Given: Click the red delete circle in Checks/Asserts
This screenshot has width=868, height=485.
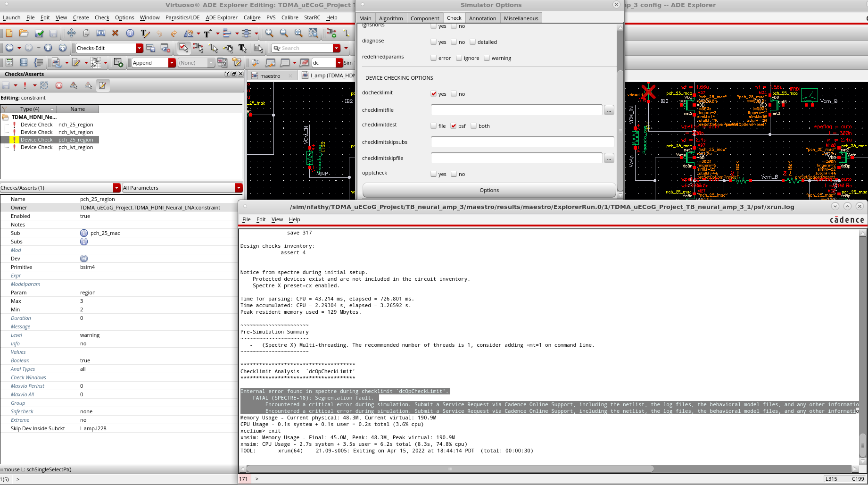Looking at the screenshot, I should 59,85.
